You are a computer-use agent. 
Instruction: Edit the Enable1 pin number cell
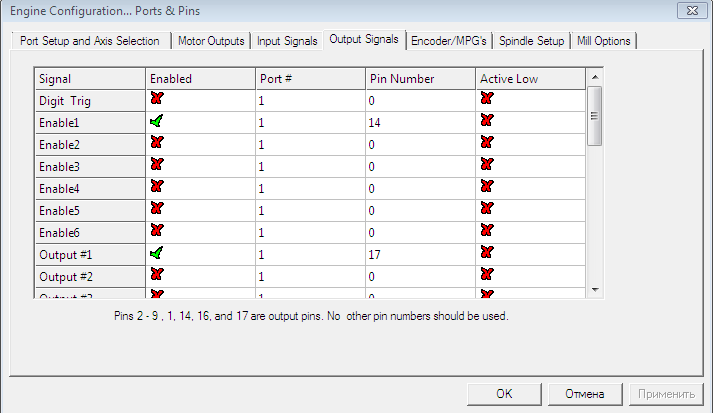point(419,122)
